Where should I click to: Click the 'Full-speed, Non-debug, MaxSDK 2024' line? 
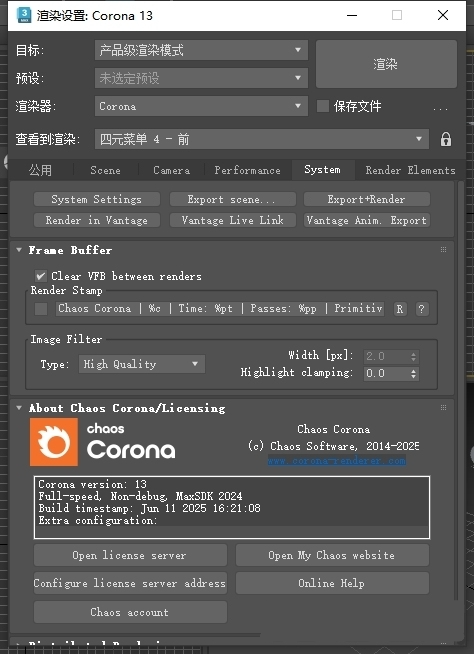[140, 496]
